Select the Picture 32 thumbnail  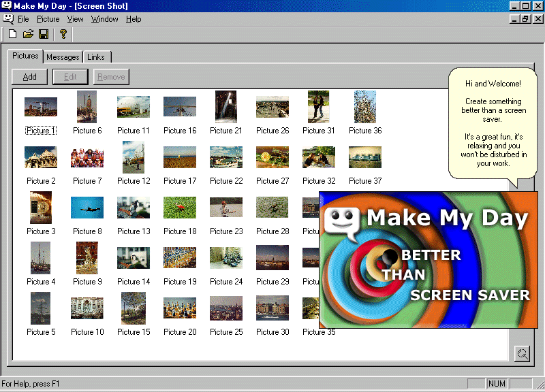click(x=319, y=157)
